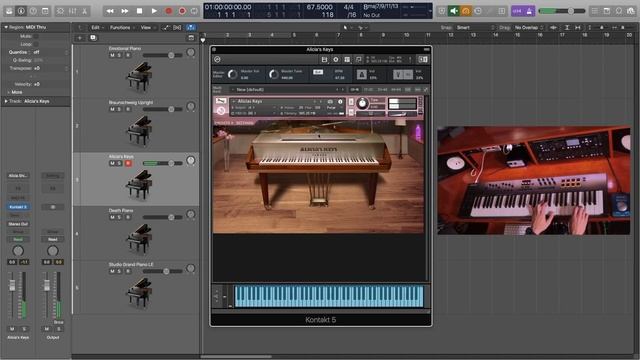
Task: Open Quick Help in the control bar
Action: pyautogui.click(x=33, y=11)
